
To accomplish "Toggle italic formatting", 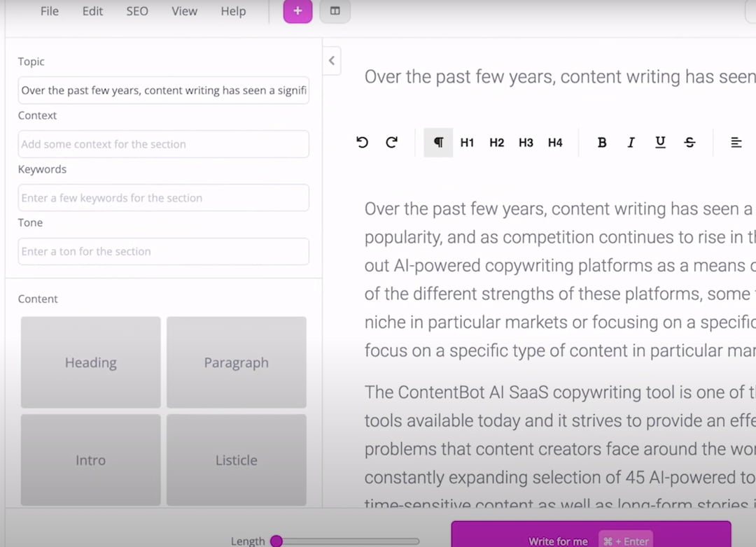I will (x=631, y=143).
